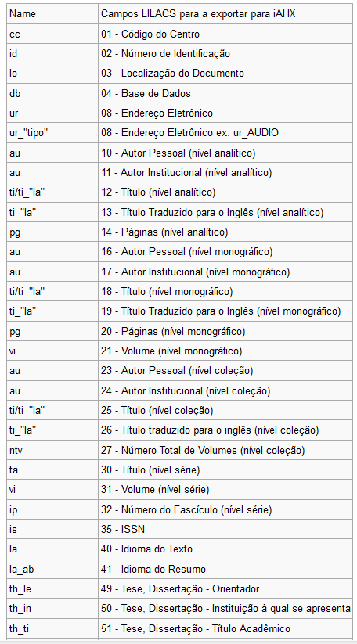Click the 'db' name cell

(52, 93)
